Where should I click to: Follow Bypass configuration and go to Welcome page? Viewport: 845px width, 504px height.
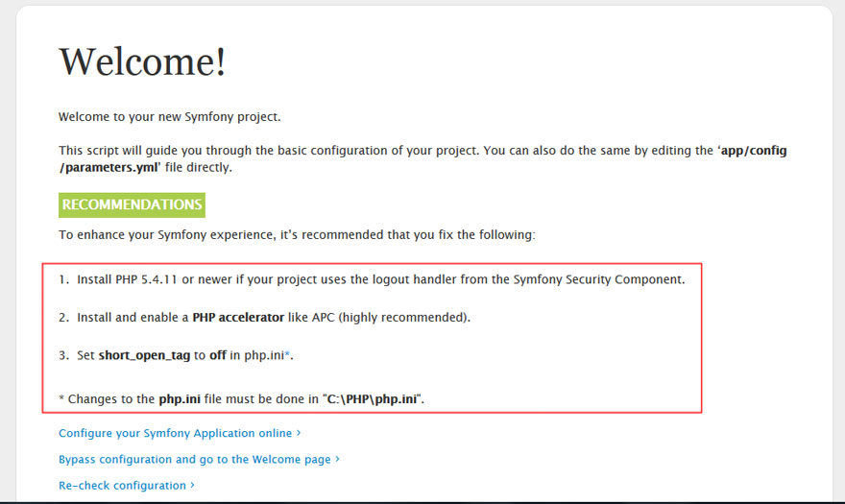tap(195, 459)
